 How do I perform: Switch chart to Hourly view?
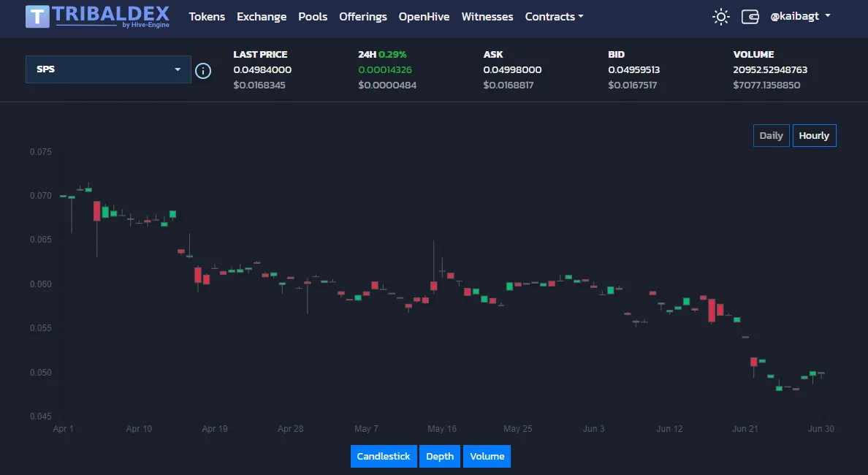point(814,136)
